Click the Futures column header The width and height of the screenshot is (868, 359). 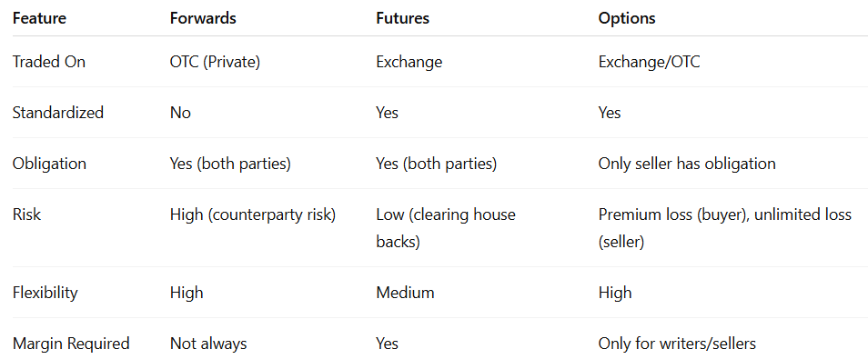click(x=402, y=18)
